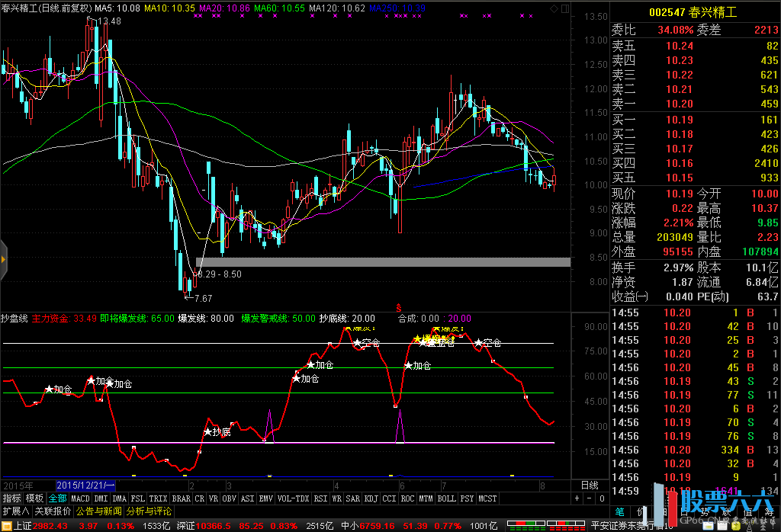Click the small icon left of 上证 index
This screenshot has width=781, height=532.
5,525
